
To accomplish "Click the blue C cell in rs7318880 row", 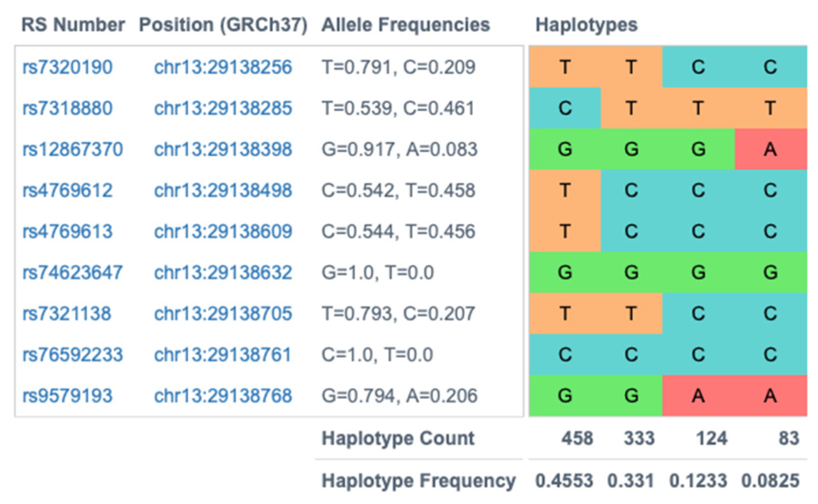I will (565, 108).
